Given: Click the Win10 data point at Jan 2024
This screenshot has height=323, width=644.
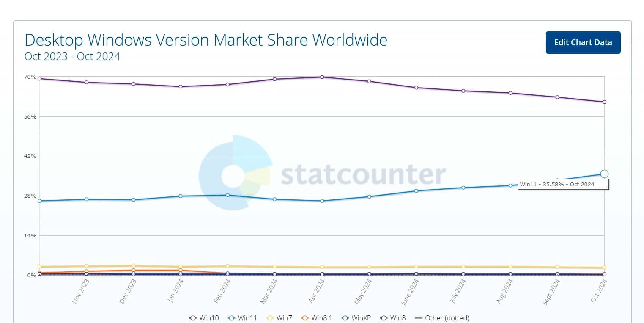Looking at the screenshot, I should click(x=181, y=87).
